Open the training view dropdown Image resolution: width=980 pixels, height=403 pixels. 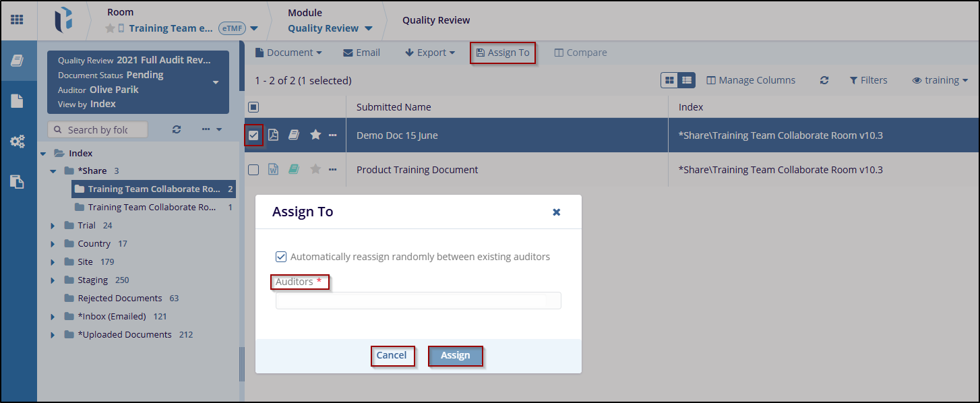pyautogui.click(x=940, y=80)
